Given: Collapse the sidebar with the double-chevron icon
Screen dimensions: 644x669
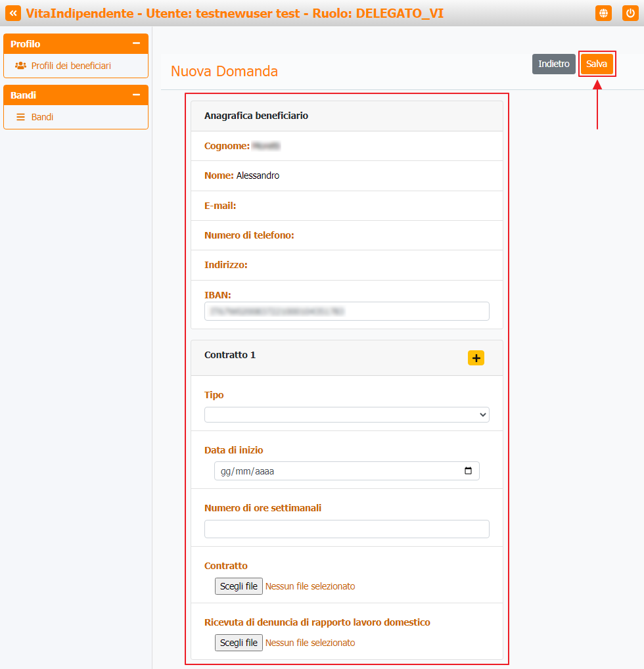Looking at the screenshot, I should [x=13, y=13].
